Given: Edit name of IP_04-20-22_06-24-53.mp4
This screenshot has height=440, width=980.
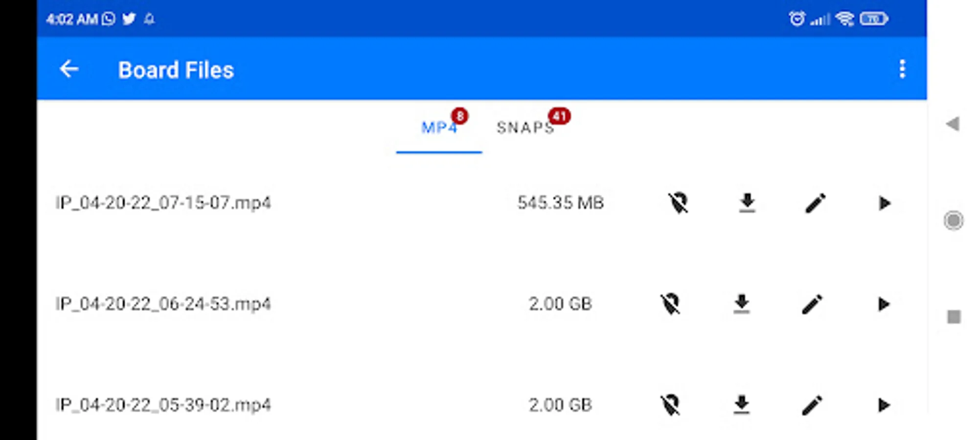Looking at the screenshot, I should [x=812, y=304].
